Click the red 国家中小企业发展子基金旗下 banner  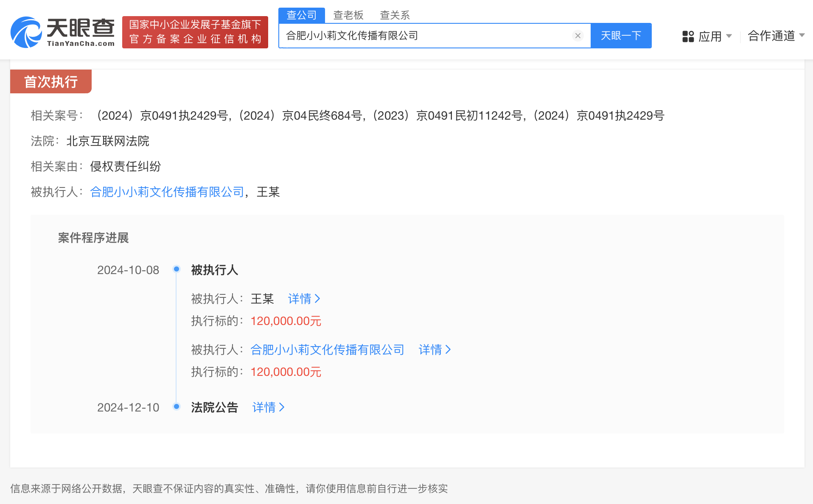click(195, 32)
